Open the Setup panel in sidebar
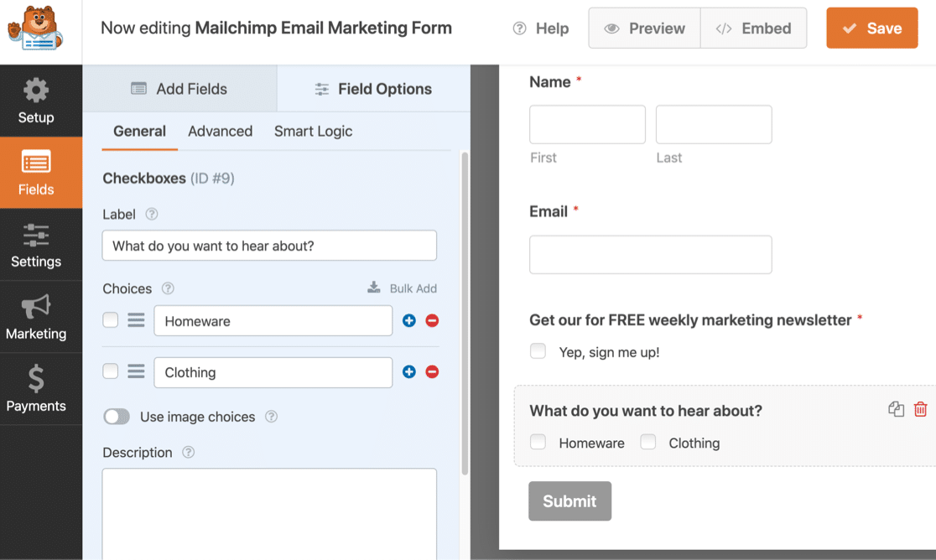This screenshot has height=560, width=936. point(36,101)
